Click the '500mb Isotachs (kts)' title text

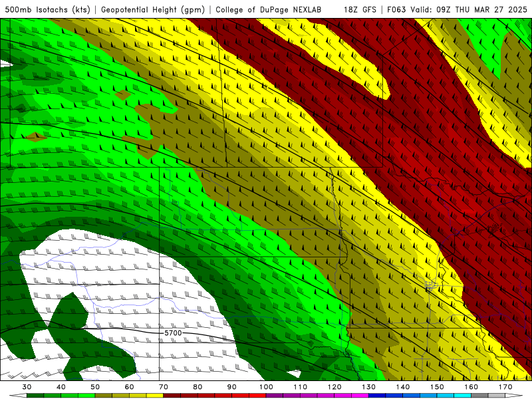47,10
